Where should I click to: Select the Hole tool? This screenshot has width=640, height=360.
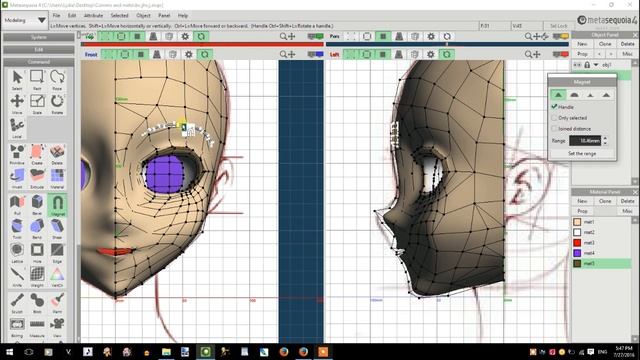[x=37, y=253]
